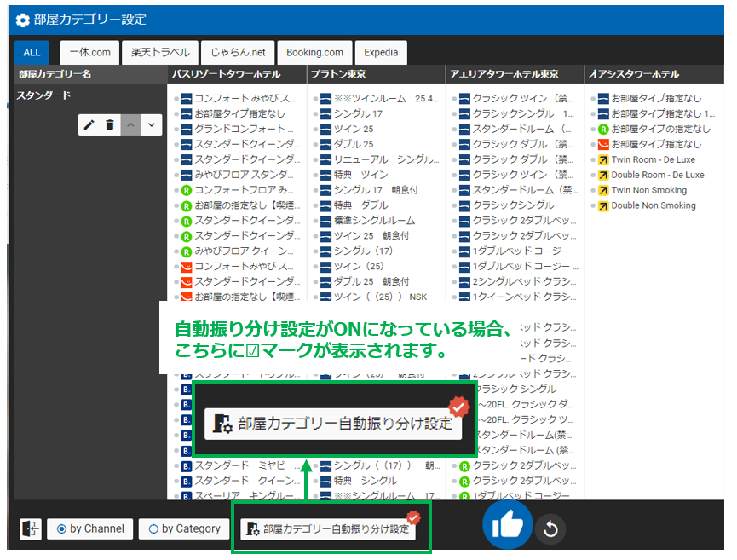Image resolution: width=737 pixels, height=560 pixels.
Task: Click the pencil edit icon for スタンダード
Action: [89, 125]
